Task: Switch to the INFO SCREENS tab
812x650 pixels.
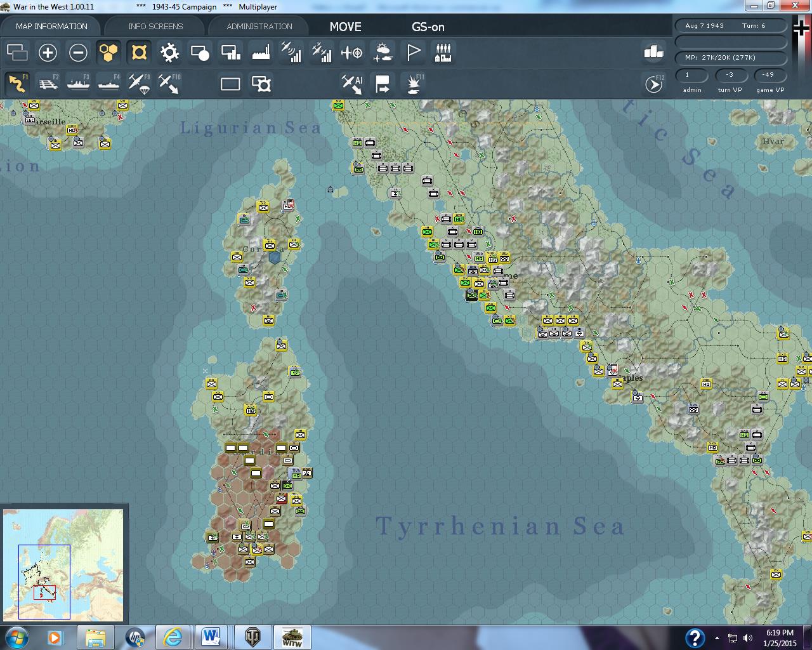Action: [155, 26]
